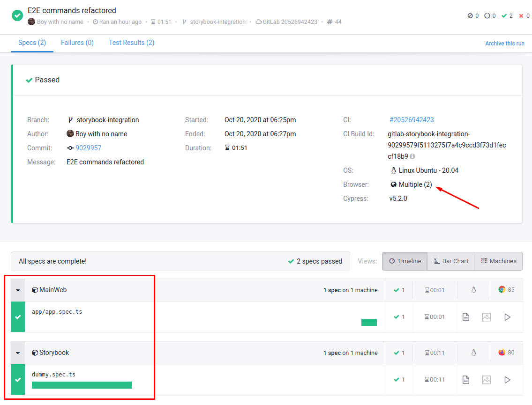
Task: Open the Test Results (2) tab
Action: click(131, 43)
